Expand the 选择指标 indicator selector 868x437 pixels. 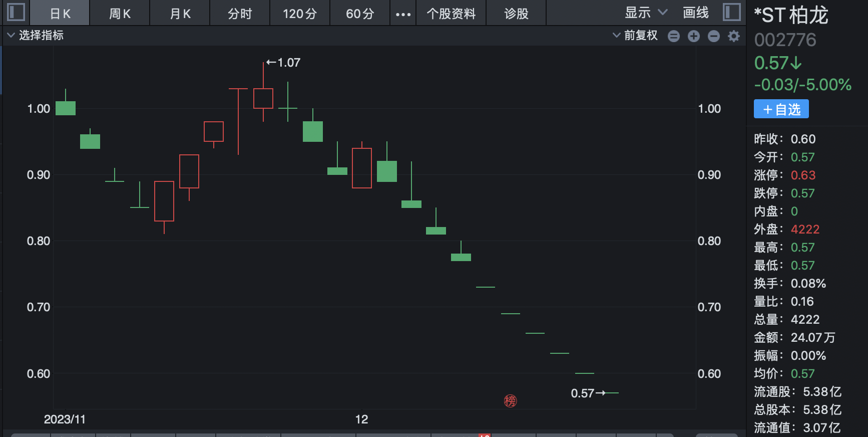coord(35,36)
